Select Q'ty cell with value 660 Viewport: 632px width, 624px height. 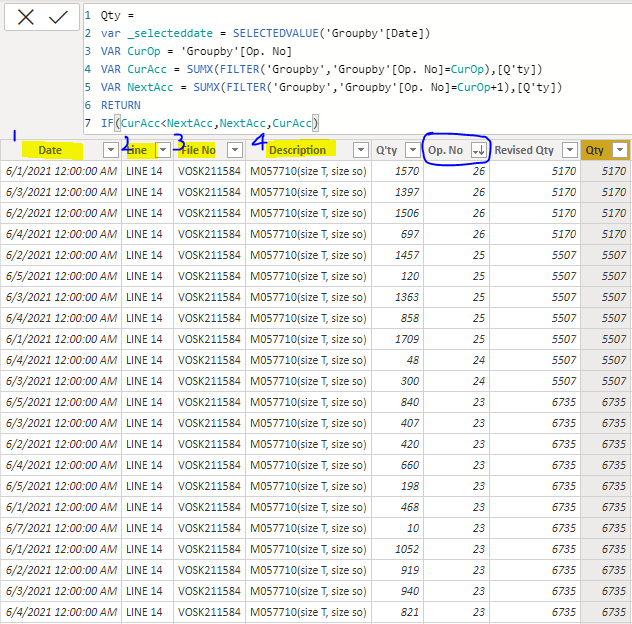pyautogui.click(x=397, y=465)
